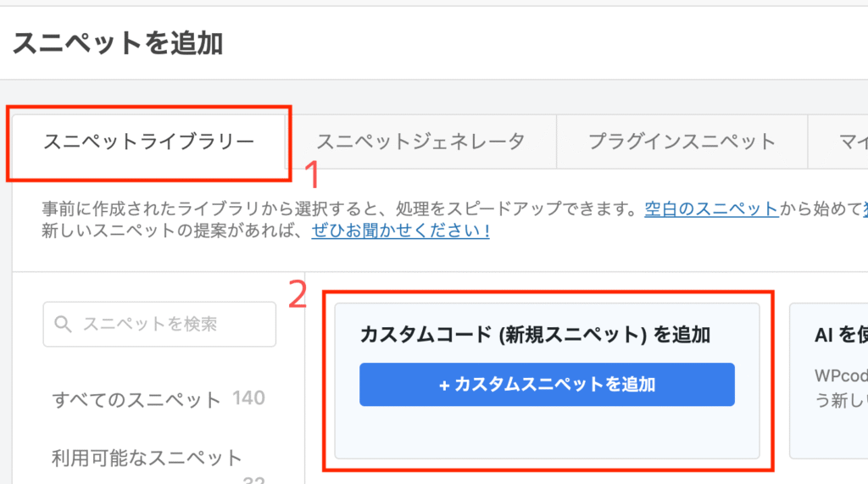Select the すべてのスニペット category
Viewport: 868px width, 484px height.
pyautogui.click(x=136, y=399)
